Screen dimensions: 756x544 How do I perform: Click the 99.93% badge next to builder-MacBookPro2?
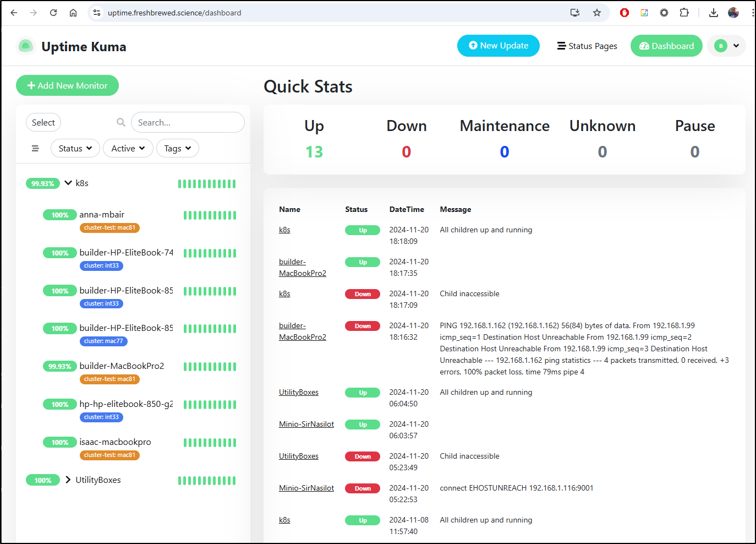tap(60, 366)
